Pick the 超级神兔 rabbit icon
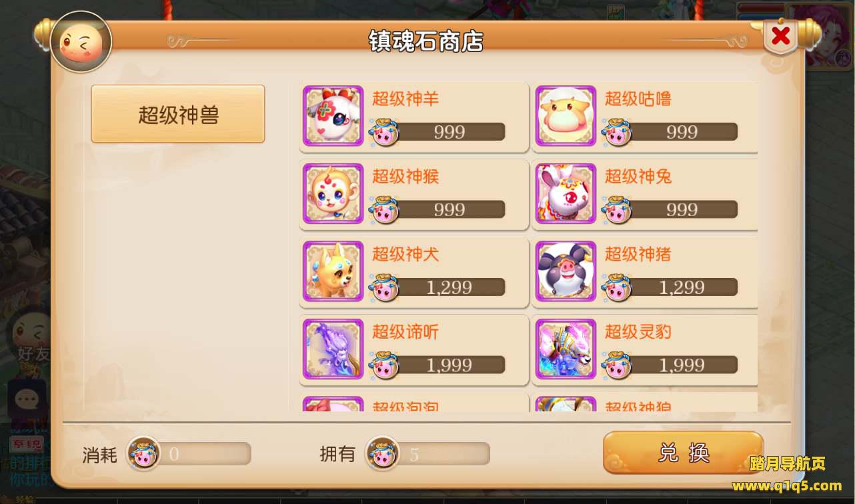This screenshot has height=504, width=855. [x=566, y=193]
